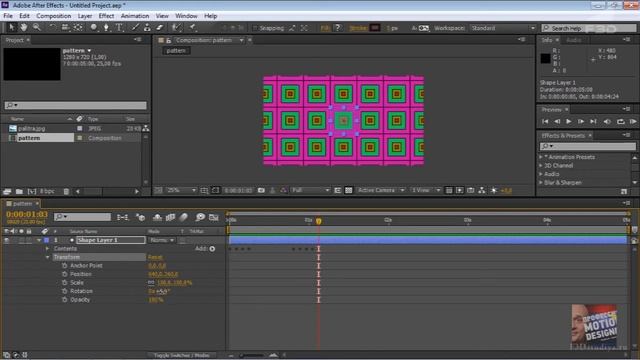640x360 pixels.
Task: Click the Brainstorm icon in timeline
Action: click(x=200, y=217)
